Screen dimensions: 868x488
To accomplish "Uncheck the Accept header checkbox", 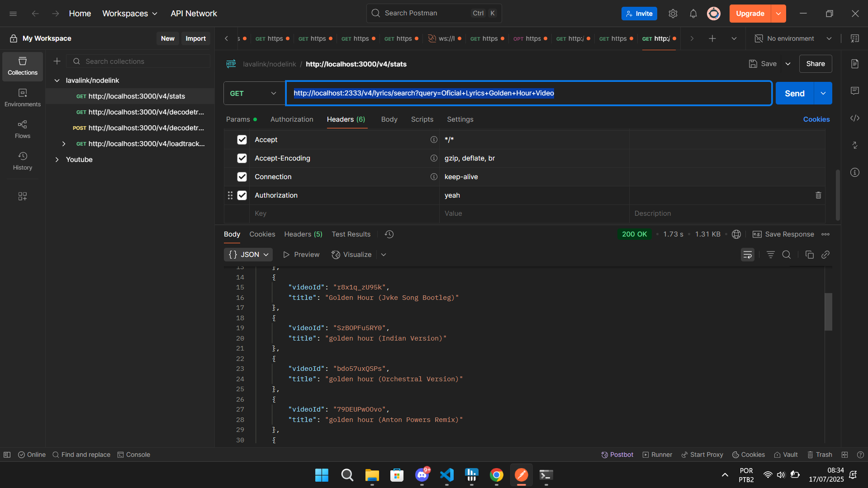I will coord(242,140).
